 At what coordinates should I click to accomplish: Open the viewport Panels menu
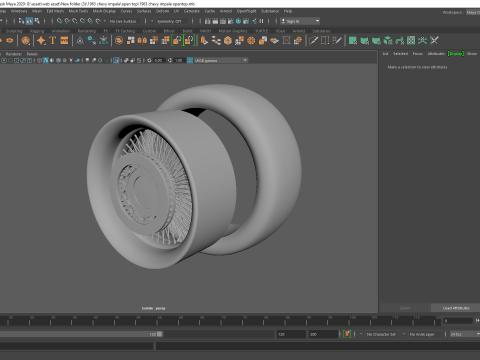coord(32,54)
